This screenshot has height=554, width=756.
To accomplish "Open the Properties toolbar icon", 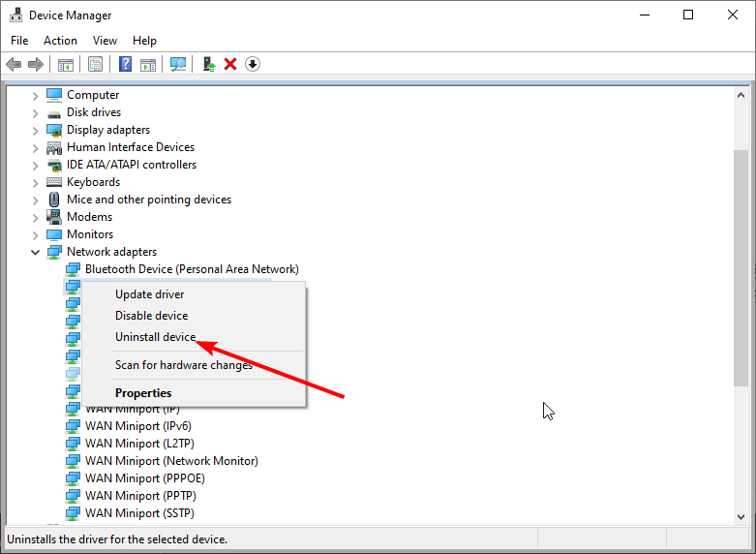I will pyautogui.click(x=95, y=64).
